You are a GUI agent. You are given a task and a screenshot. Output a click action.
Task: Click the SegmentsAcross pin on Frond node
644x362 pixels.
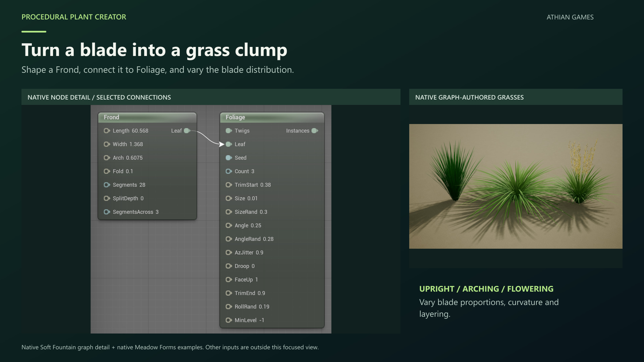[x=107, y=212]
